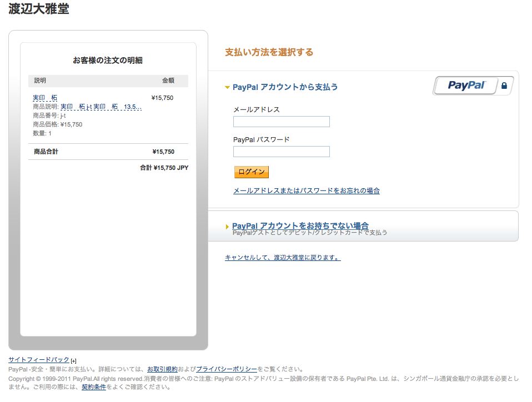532x402 pixels.
Task: Click the guest debit/credit card payment subtitle
Action: point(310,233)
